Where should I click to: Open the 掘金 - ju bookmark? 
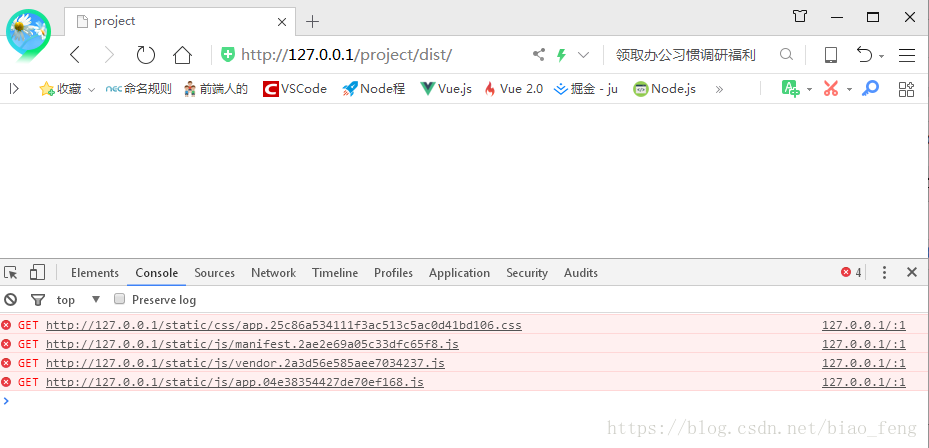[x=586, y=89]
